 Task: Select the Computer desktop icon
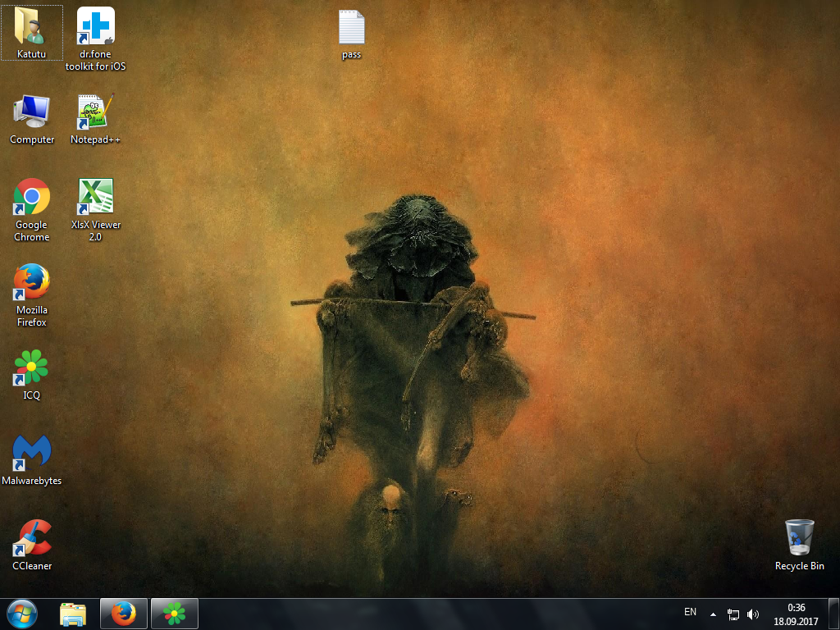tap(32, 112)
